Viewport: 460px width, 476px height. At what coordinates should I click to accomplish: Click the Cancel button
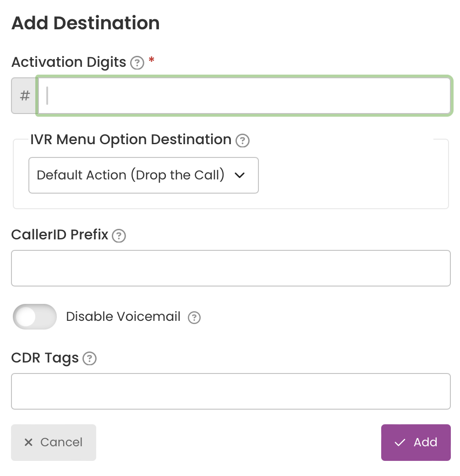click(x=54, y=443)
